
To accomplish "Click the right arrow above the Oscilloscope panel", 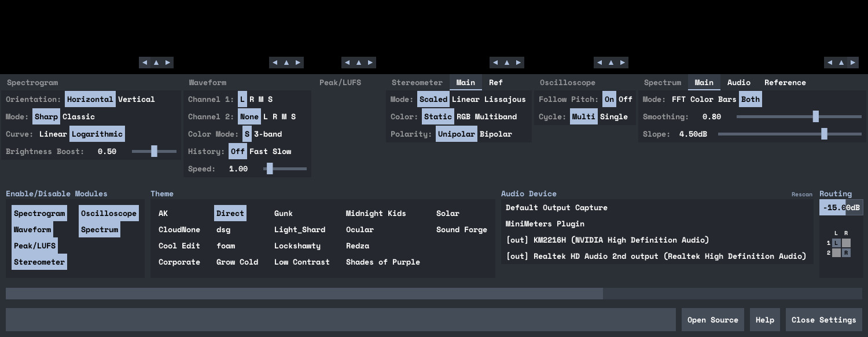I will (x=623, y=63).
